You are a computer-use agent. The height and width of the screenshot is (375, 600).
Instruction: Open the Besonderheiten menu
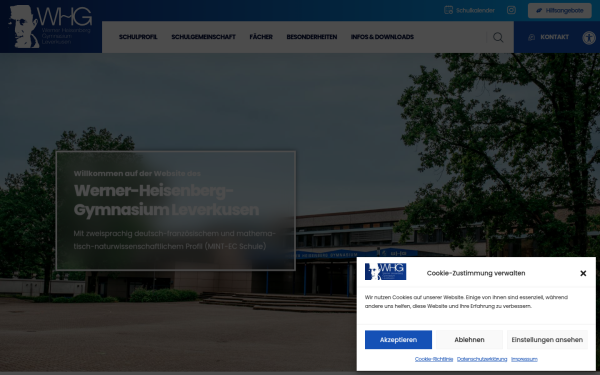coord(311,37)
